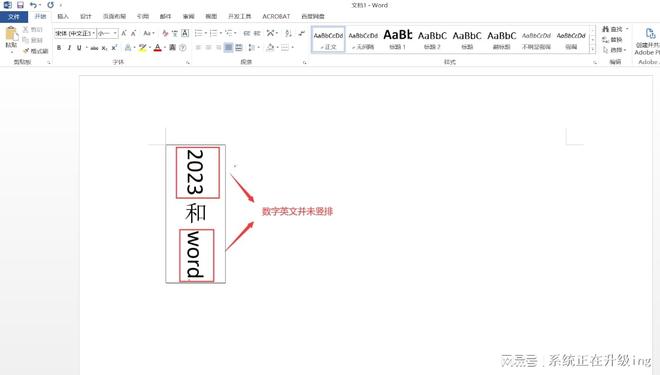Copy the selection to the clipboard
This screenshot has width=660, height=375.
[26, 40]
